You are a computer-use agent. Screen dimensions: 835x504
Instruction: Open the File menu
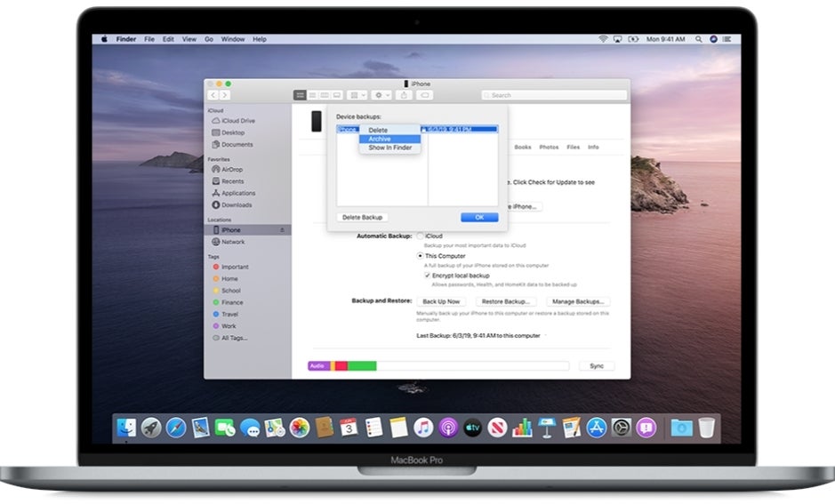(x=149, y=39)
